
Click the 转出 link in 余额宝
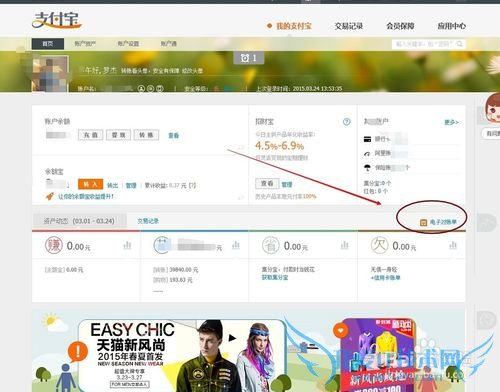point(112,185)
